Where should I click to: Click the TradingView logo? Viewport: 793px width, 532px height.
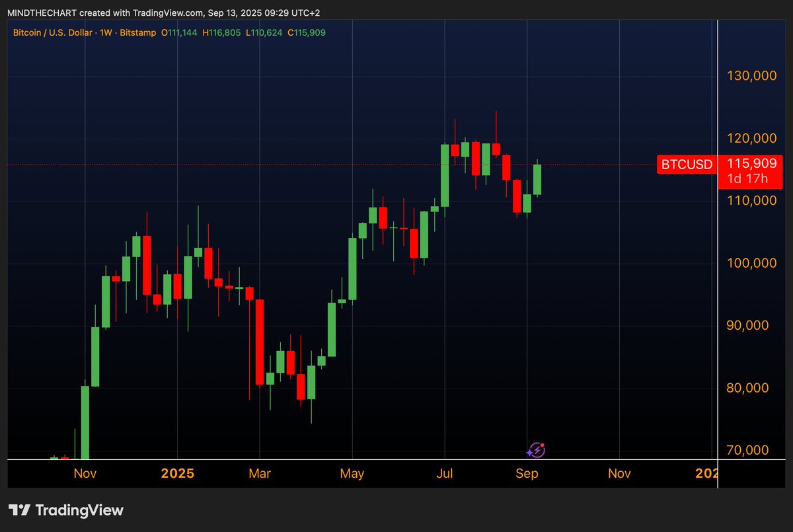click(66, 510)
